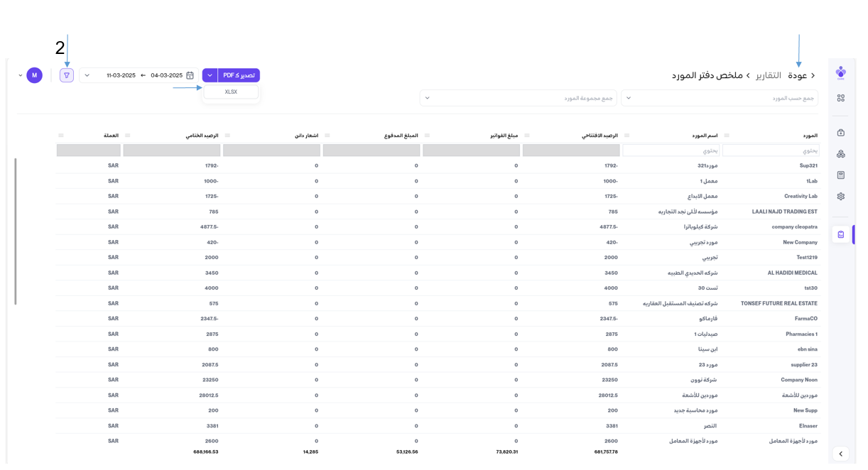Open the dashboard grid icon in sidebar
Viewport: 868px width, 470px height.
tap(840, 99)
